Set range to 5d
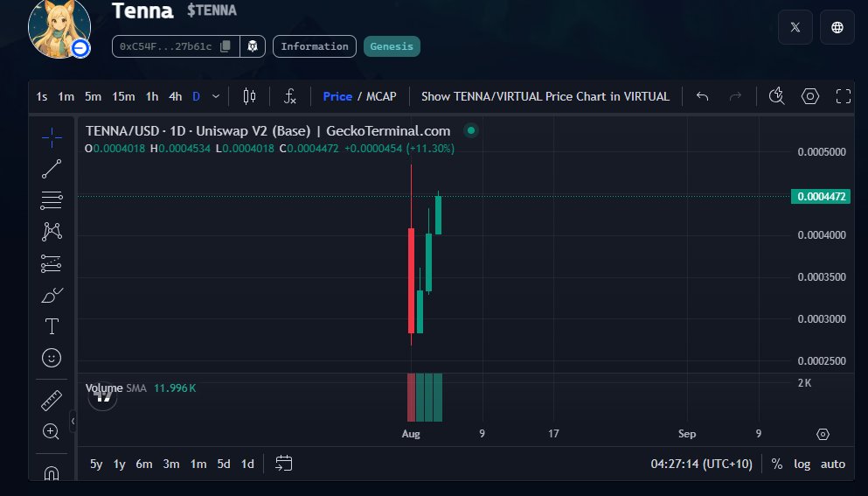This screenshot has width=868, height=496. (x=224, y=464)
